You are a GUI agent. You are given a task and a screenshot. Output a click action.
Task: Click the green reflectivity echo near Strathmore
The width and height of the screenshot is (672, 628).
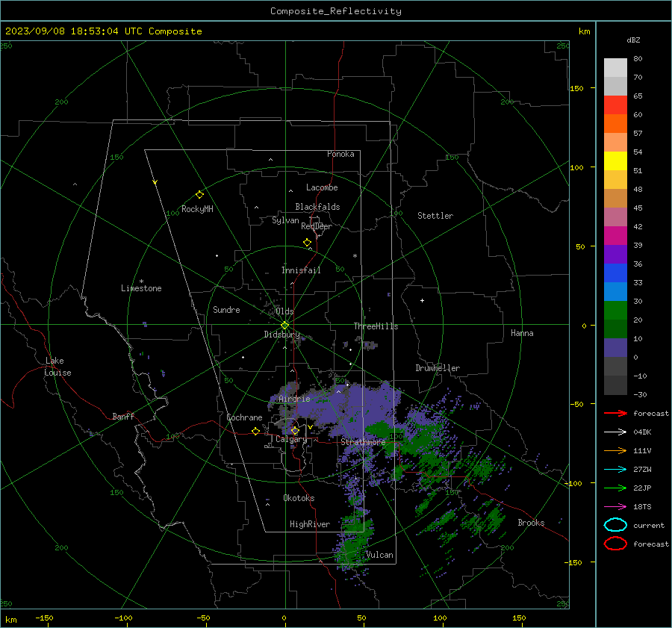382,429
